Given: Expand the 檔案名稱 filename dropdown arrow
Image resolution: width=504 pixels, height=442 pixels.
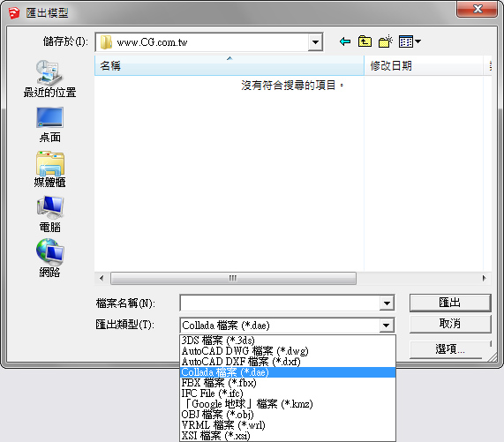Looking at the screenshot, I should [x=387, y=303].
